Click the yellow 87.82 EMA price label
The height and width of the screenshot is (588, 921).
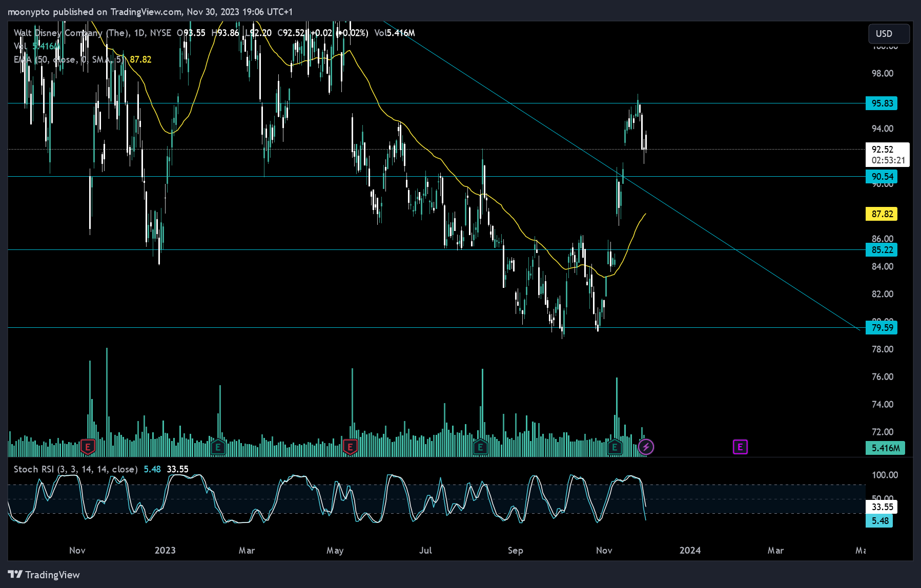coord(882,214)
